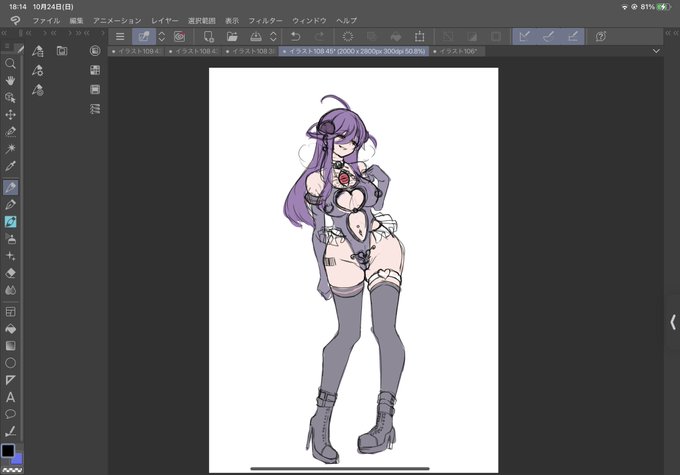The height and width of the screenshot is (475, 680).
Task: Clear selection with the dotted circle icon
Action: point(348,36)
